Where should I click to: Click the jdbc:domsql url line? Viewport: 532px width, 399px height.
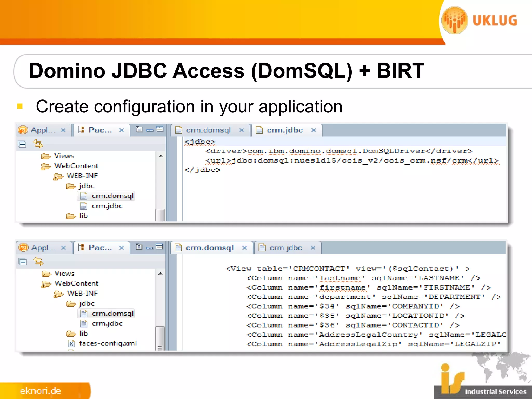352,161
